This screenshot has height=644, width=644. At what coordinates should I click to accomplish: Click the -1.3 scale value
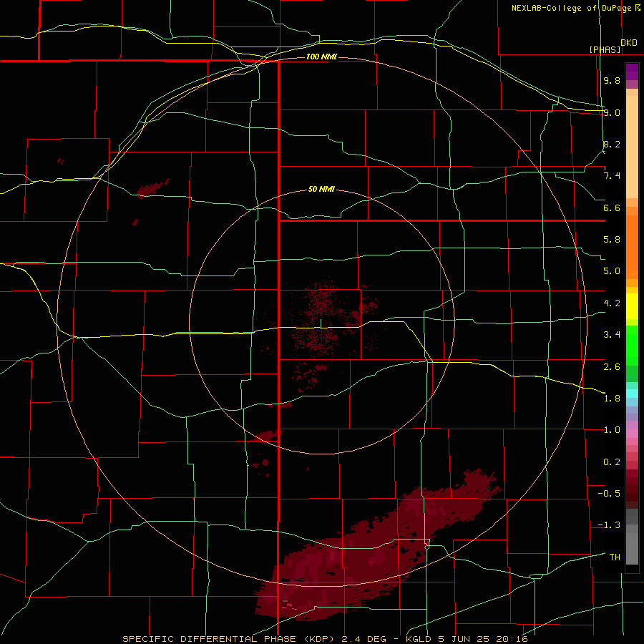(609, 525)
